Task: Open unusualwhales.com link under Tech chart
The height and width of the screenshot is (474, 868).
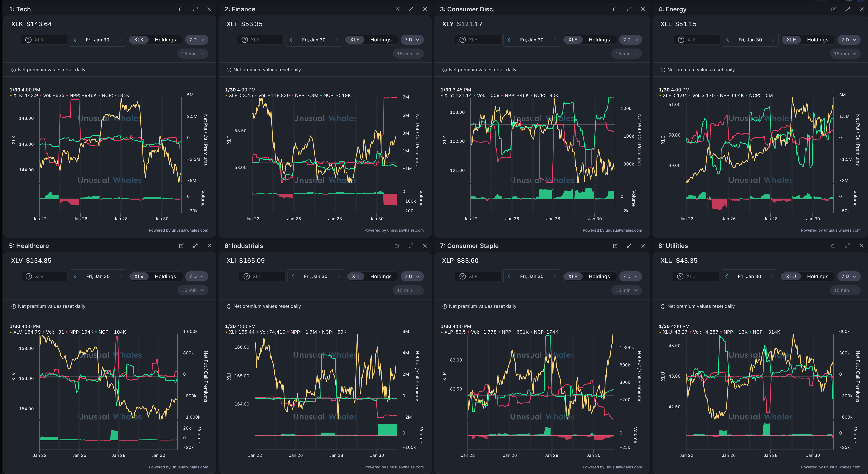Action: tap(190, 230)
